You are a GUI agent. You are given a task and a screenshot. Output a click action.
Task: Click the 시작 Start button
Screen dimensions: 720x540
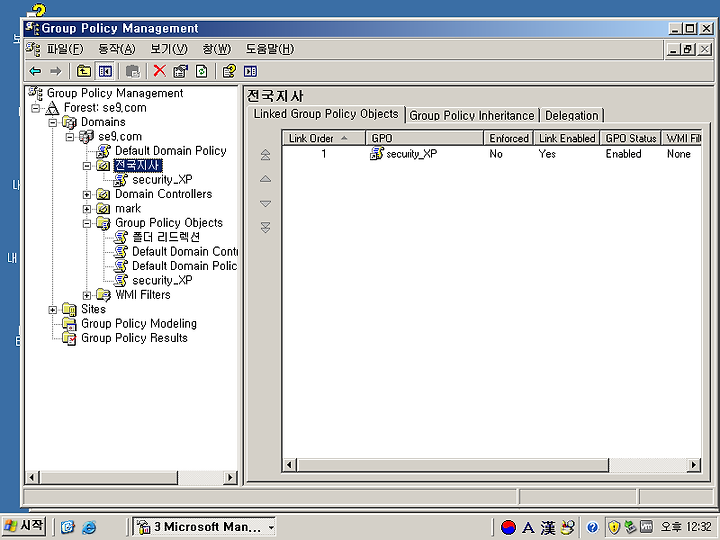click(x=24, y=526)
